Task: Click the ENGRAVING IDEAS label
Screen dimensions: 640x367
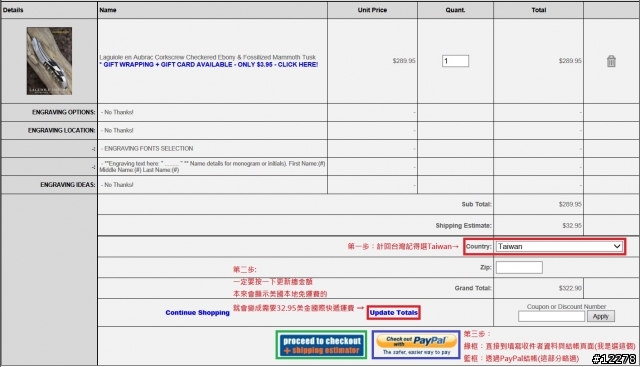Action: 68,185
